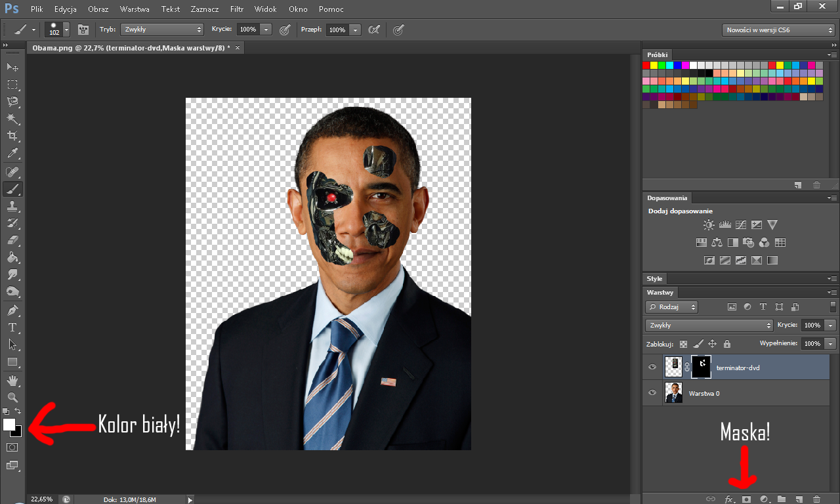The height and width of the screenshot is (504, 840).
Task: Select the Crop tool
Action: 12,136
